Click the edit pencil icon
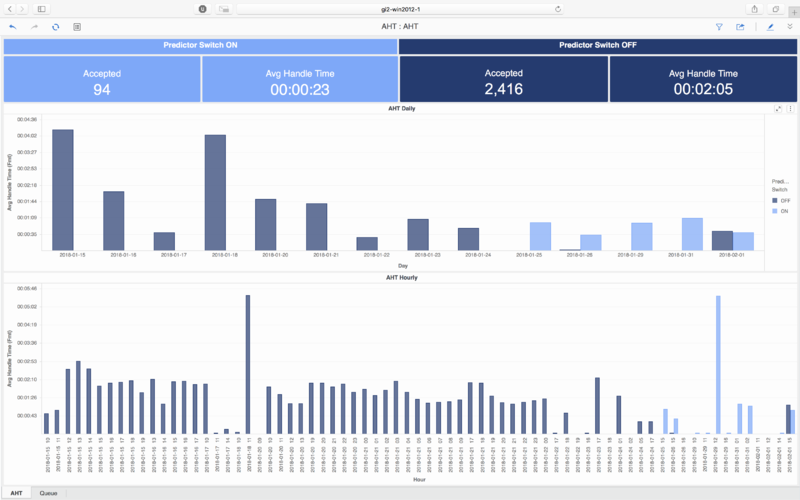This screenshot has height=500, width=800. coord(770,27)
